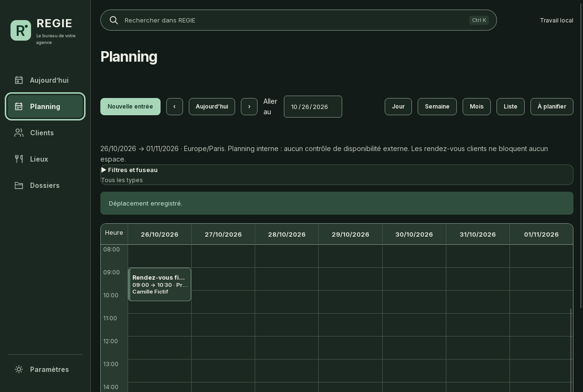Viewport: 583px width, 392px height.
Task: Open Paramètres settings
Action: [x=45, y=369]
